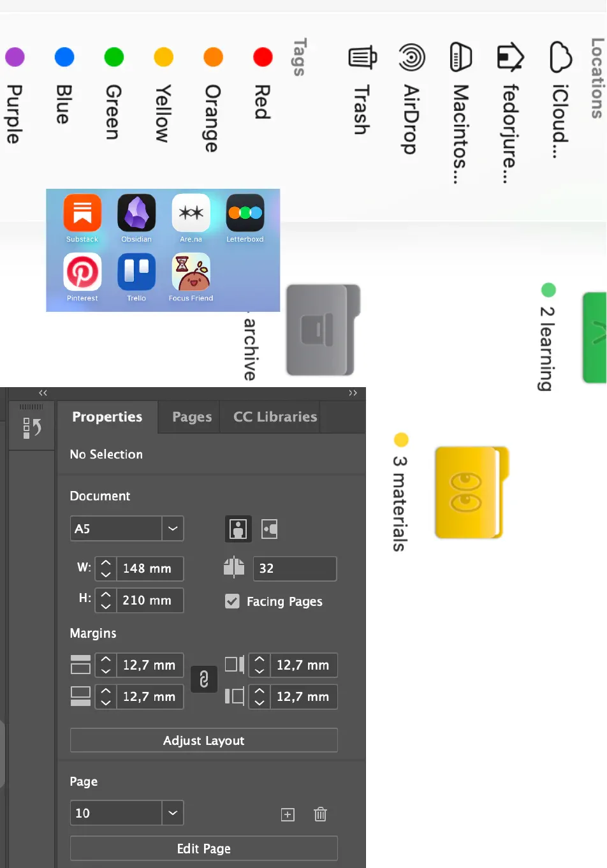Click the green tag dot beside 2 learning

pyautogui.click(x=548, y=290)
